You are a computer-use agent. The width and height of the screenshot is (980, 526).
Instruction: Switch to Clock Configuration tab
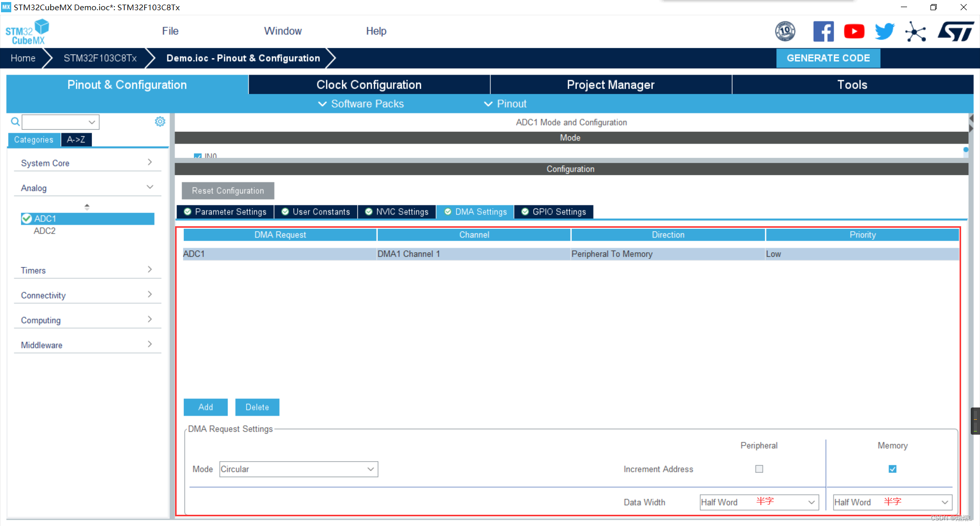tap(369, 85)
